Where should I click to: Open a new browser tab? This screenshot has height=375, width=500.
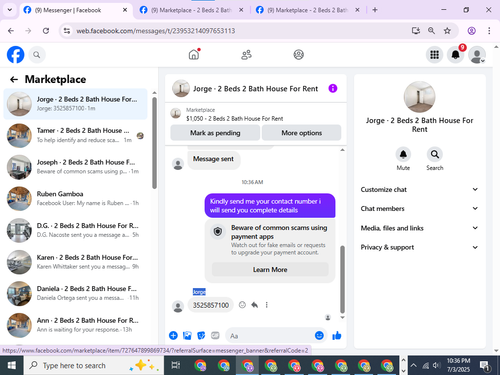375,10
